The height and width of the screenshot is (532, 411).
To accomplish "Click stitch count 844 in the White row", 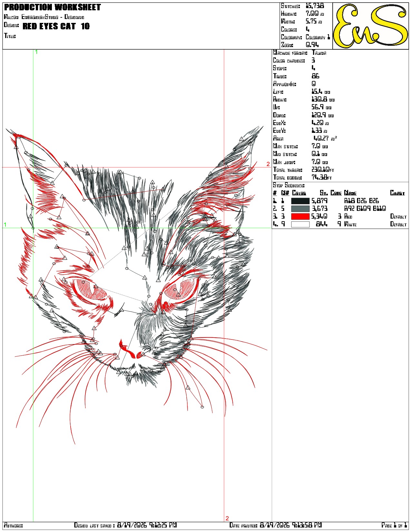I will tap(321, 224).
